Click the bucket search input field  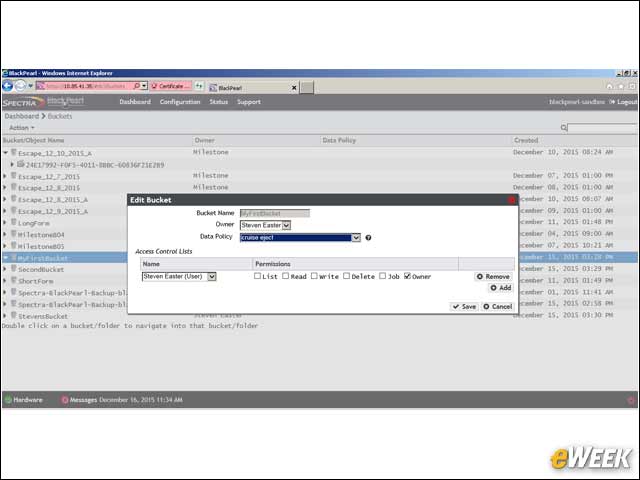[x=603, y=128]
